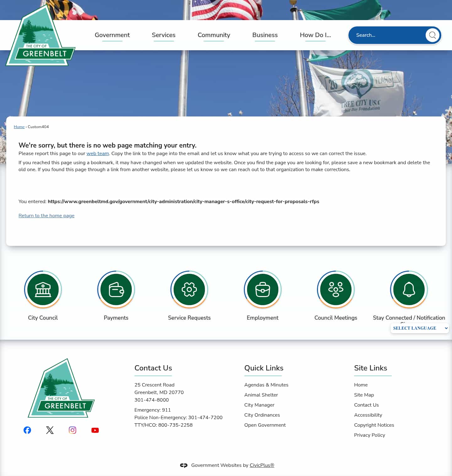Click the X social media icon
Screen dimensions: 452x476
[x=50, y=430]
